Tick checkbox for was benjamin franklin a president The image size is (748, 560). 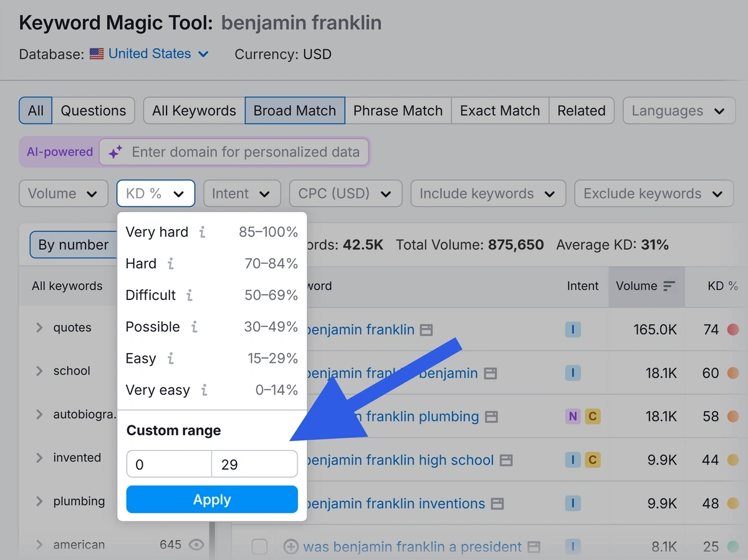(259, 547)
